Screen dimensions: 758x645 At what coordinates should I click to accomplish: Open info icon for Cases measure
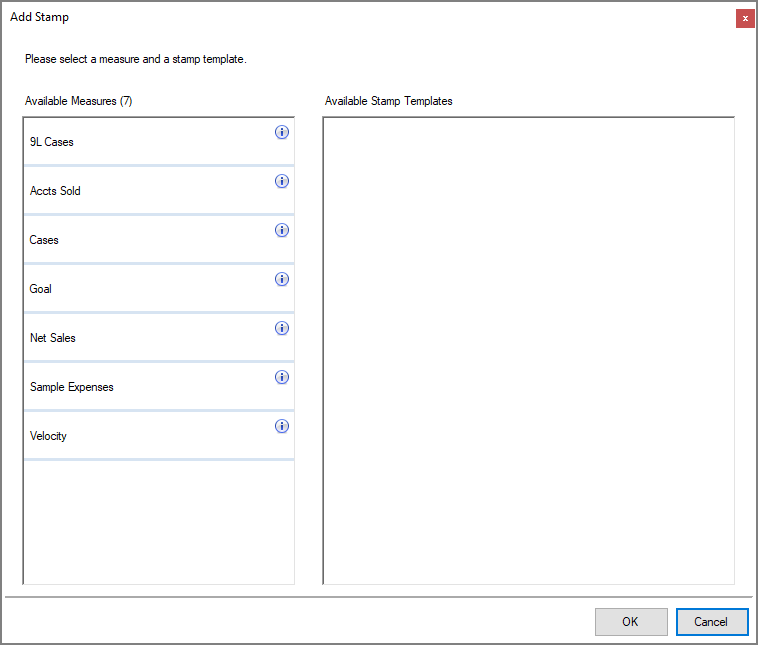(x=282, y=230)
